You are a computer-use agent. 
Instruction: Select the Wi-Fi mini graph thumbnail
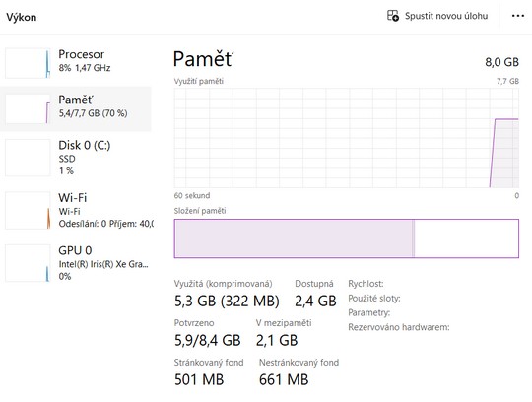(28, 210)
